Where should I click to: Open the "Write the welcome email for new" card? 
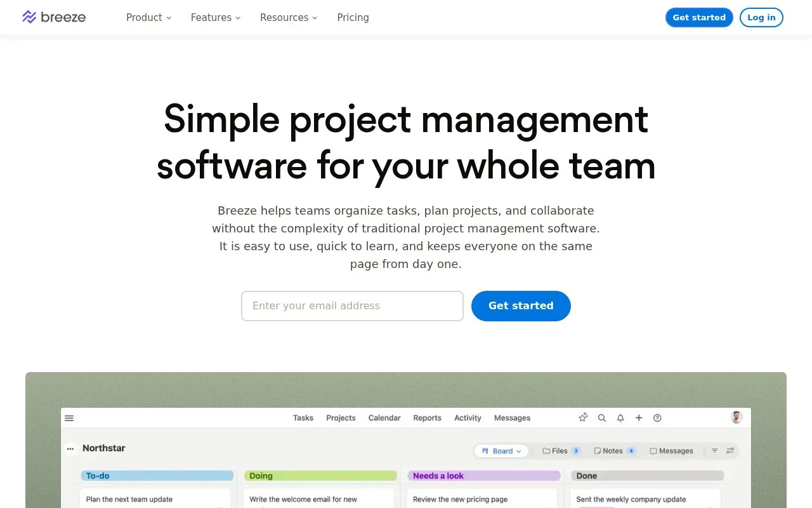pos(318,498)
